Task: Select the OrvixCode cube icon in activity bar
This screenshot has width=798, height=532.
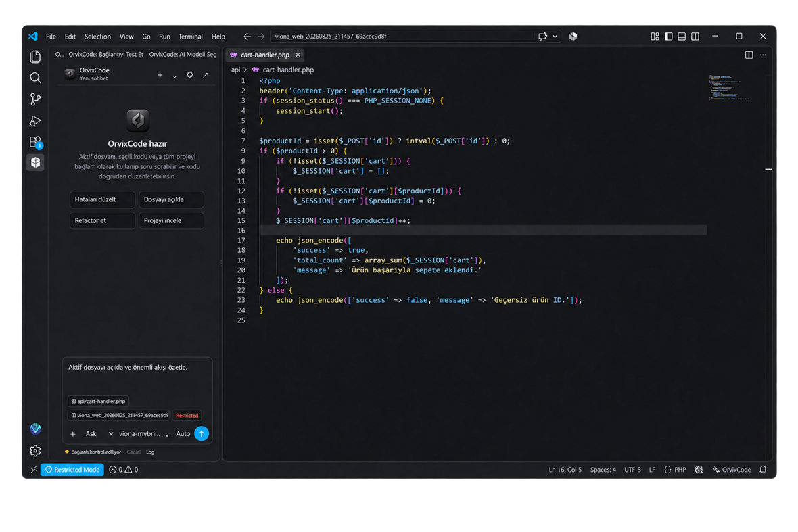Action: coord(35,162)
